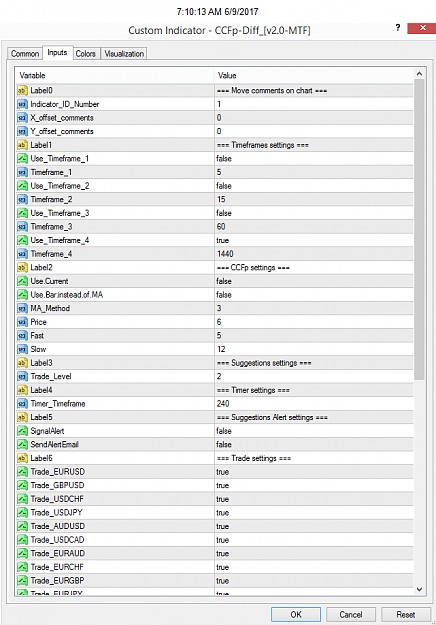Click the integer icon beside Timeframe_3
The width and height of the screenshot is (436, 625).
pos(22,226)
